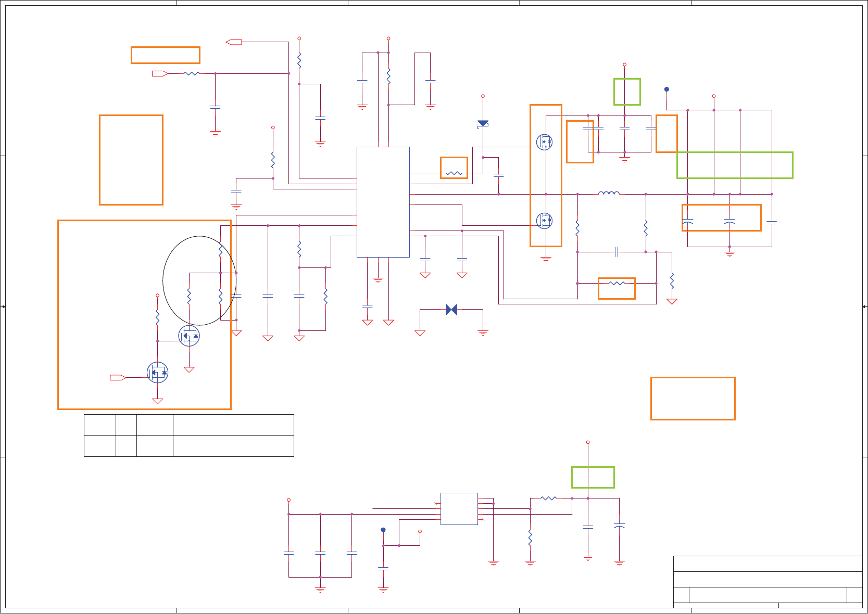Viewport: 868px width, 614px height.
Task: Click the input port symbol feeding series resistor
Action: pyautogui.click(x=160, y=74)
